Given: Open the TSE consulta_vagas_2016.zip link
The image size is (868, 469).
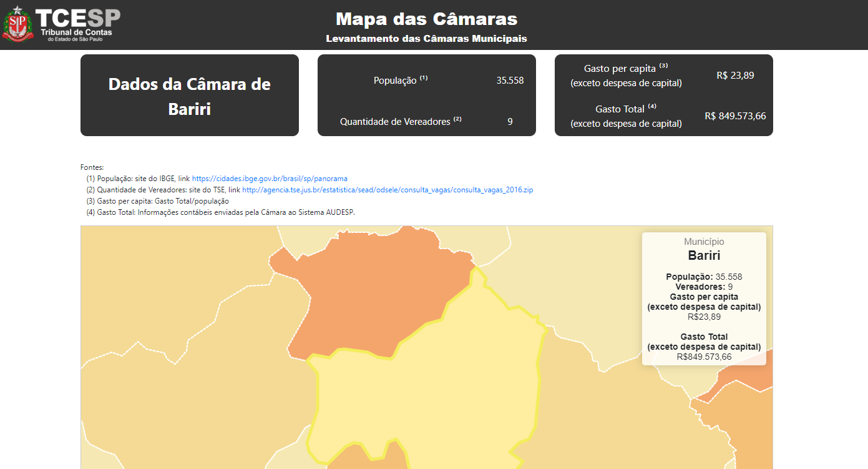Looking at the screenshot, I should point(387,190).
